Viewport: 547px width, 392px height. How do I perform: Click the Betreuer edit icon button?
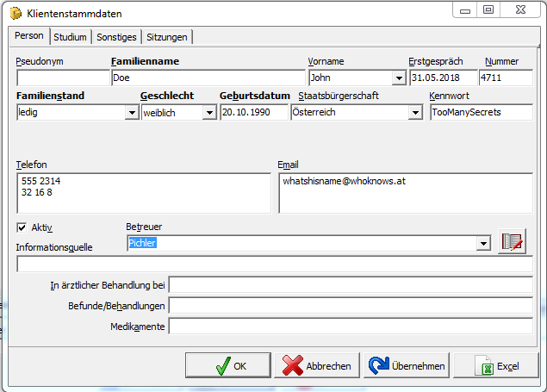tap(512, 242)
